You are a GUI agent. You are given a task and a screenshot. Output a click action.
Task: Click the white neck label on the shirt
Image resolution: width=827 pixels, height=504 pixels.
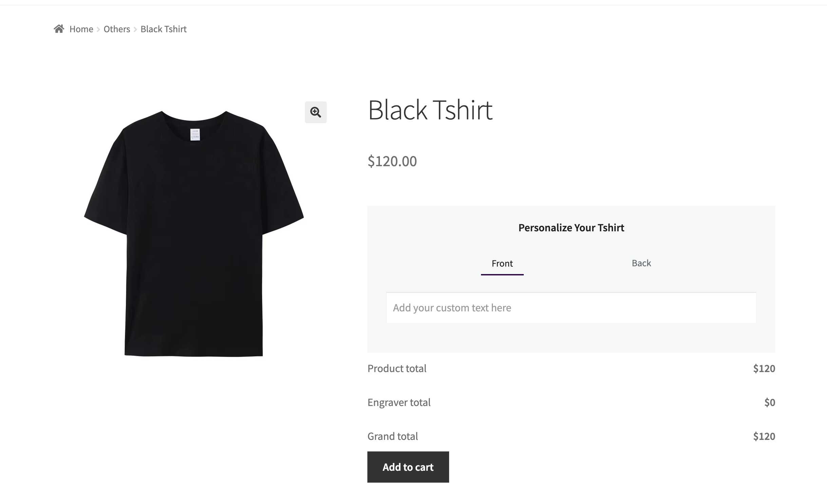pyautogui.click(x=195, y=134)
